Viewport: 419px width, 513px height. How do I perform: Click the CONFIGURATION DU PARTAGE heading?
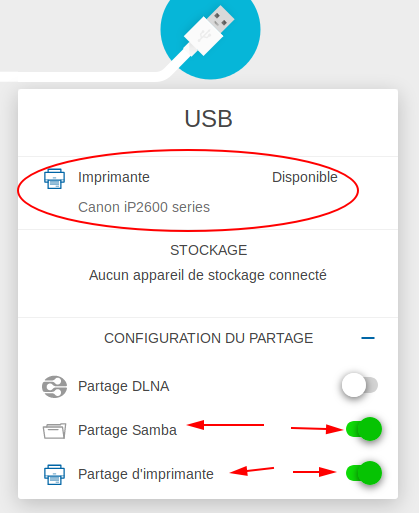tap(209, 338)
